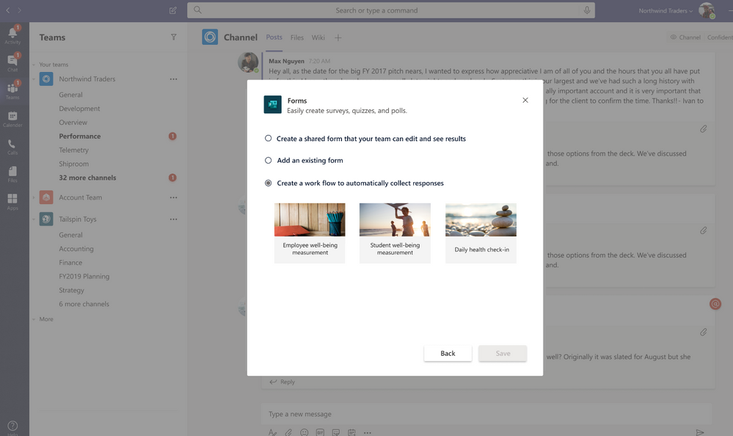Click the format text icon in compose toolbar

pyautogui.click(x=273, y=432)
